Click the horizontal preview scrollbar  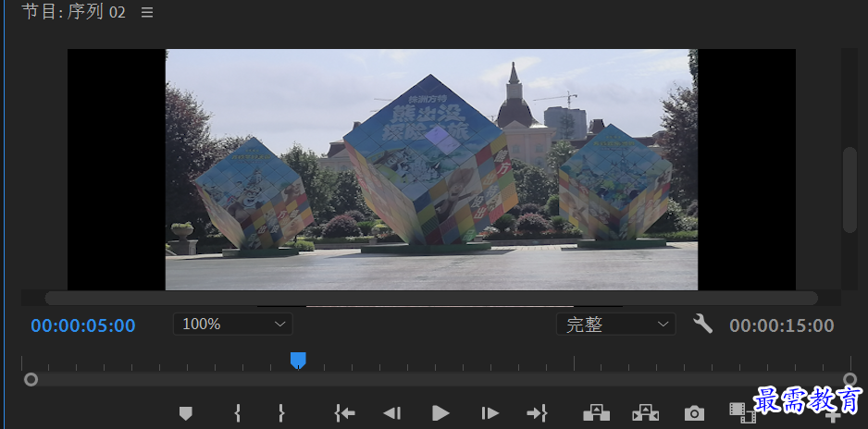(431, 298)
